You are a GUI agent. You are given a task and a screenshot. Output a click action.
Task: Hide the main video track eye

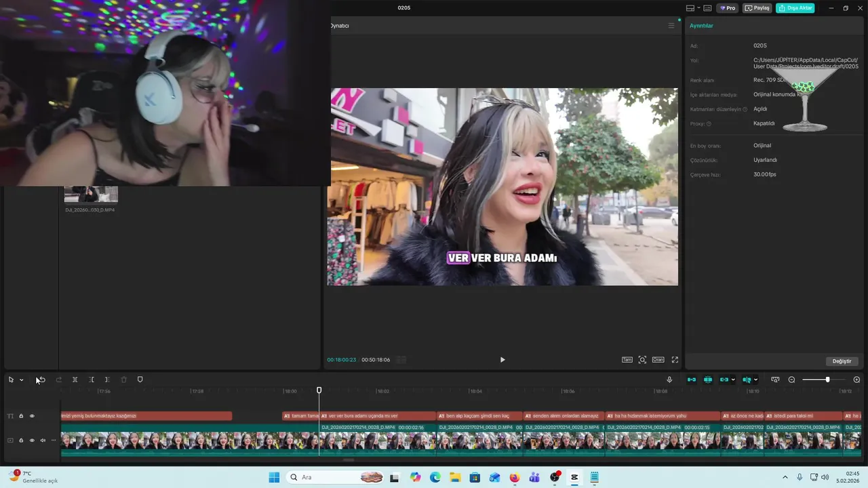(x=32, y=441)
